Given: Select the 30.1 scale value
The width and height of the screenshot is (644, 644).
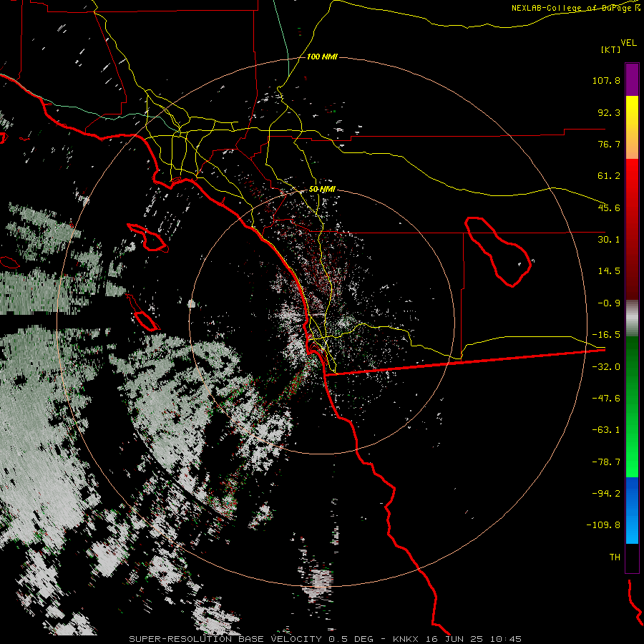Looking at the screenshot, I should [x=609, y=240].
